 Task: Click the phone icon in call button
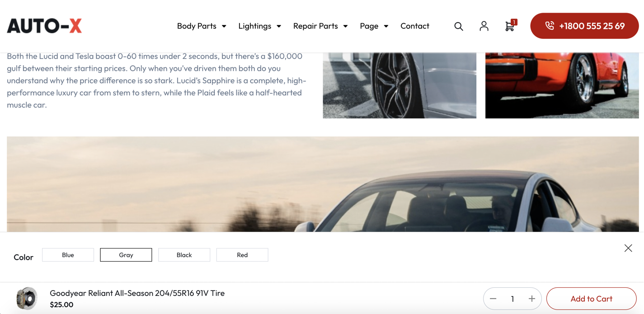coord(550,26)
